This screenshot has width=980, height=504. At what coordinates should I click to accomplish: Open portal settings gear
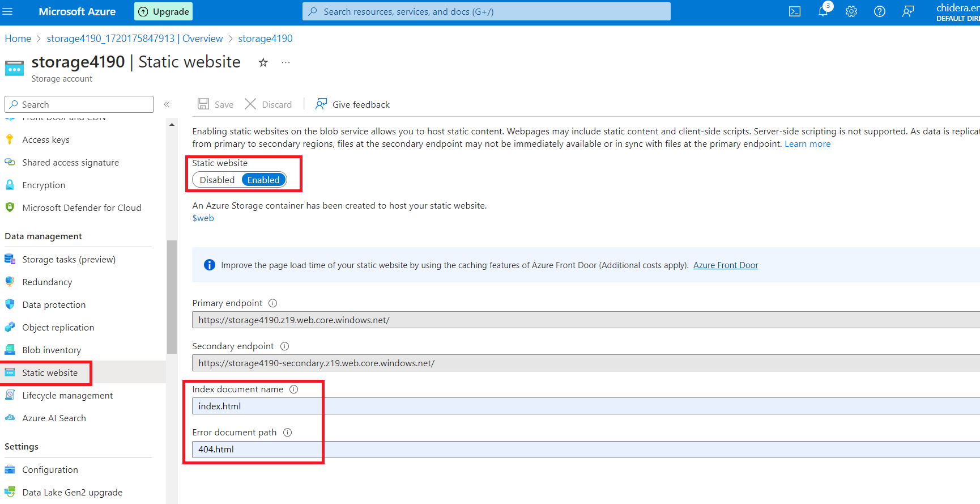pos(851,11)
